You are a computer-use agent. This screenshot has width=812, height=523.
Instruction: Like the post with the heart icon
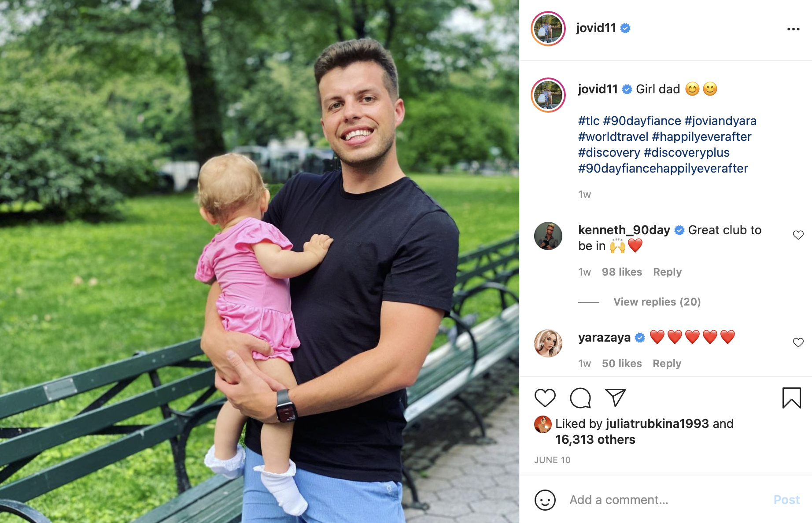point(545,398)
